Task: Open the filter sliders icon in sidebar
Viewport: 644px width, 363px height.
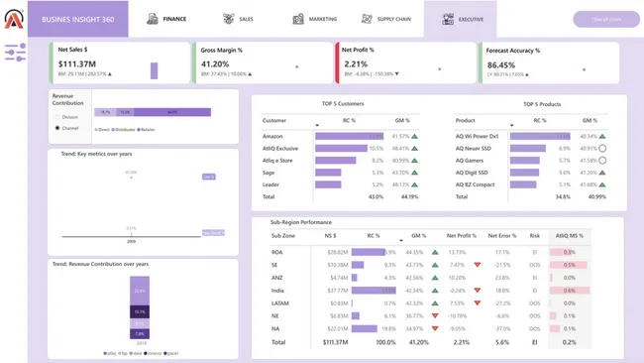Action: pos(15,53)
